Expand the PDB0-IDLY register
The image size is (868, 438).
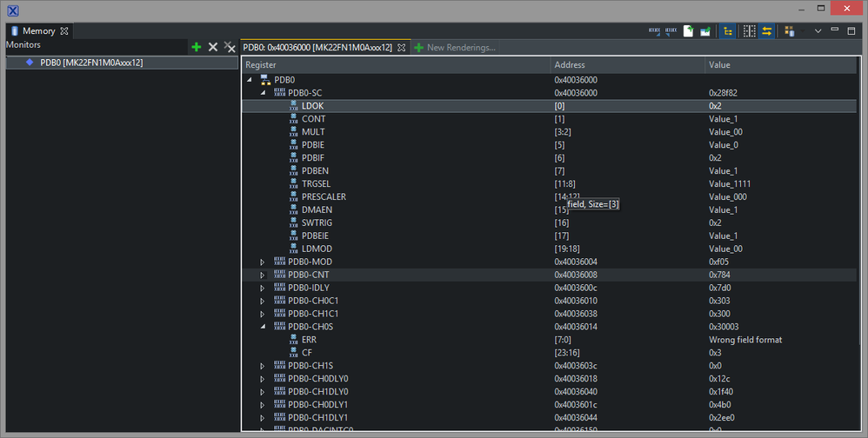(x=263, y=289)
